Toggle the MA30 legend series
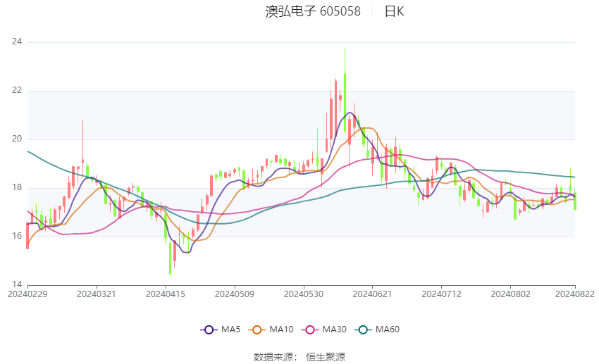Viewport: 599px width, 364px height. click(324, 330)
